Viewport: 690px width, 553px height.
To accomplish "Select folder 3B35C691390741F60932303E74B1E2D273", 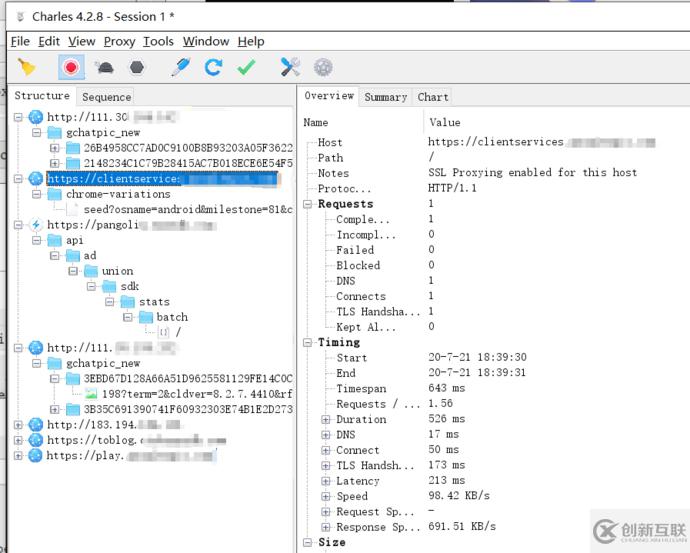I will tap(188, 410).
